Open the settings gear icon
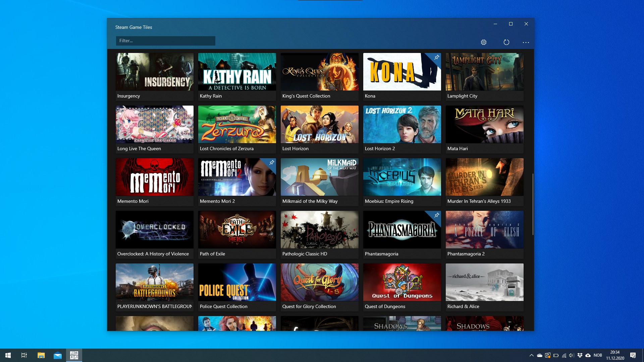The height and width of the screenshot is (362, 644). coord(483,42)
